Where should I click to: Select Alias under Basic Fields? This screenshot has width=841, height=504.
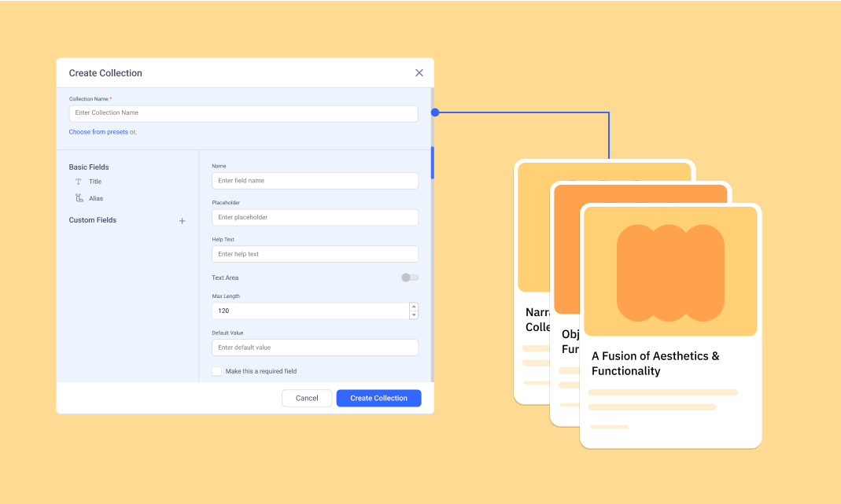click(96, 198)
